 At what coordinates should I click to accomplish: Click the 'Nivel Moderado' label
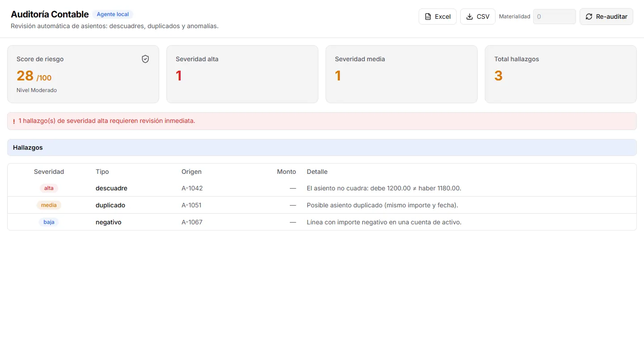coord(37,90)
